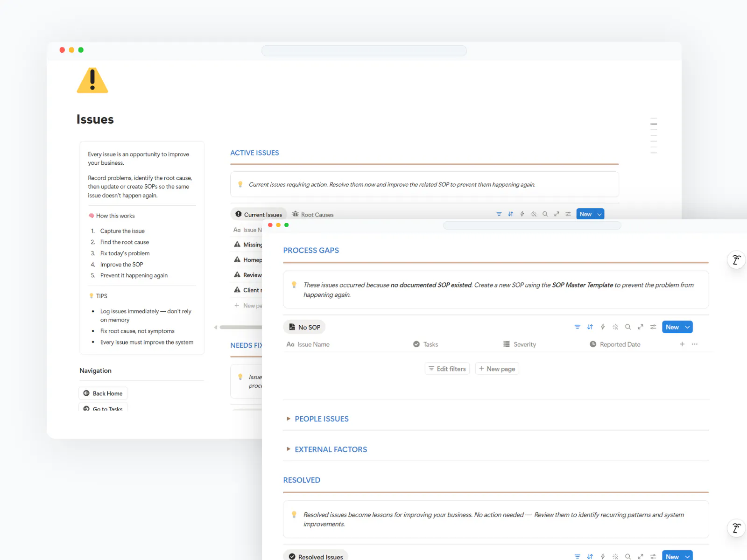The image size is (747, 560).
Task: Open the Homep… issue row
Action: click(x=248, y=259)
